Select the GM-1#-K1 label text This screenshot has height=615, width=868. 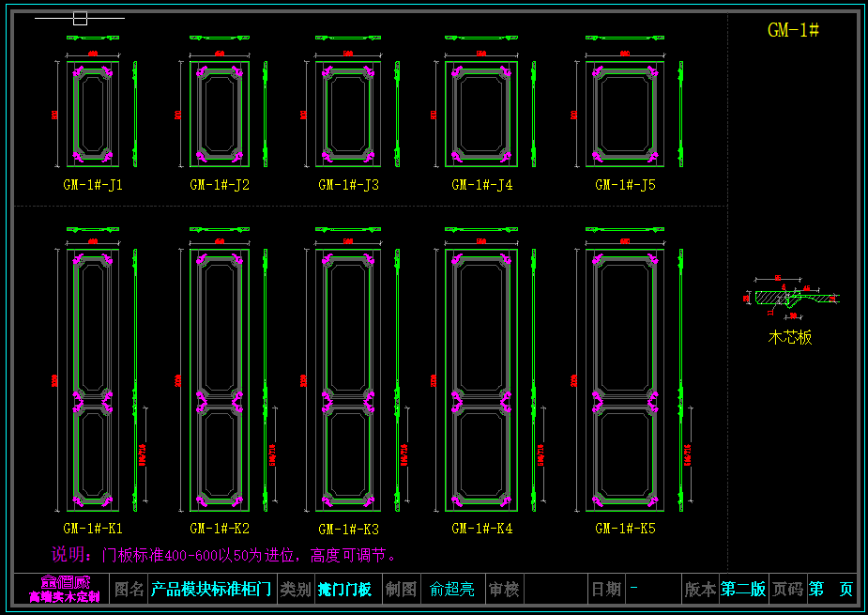(93, 529)
